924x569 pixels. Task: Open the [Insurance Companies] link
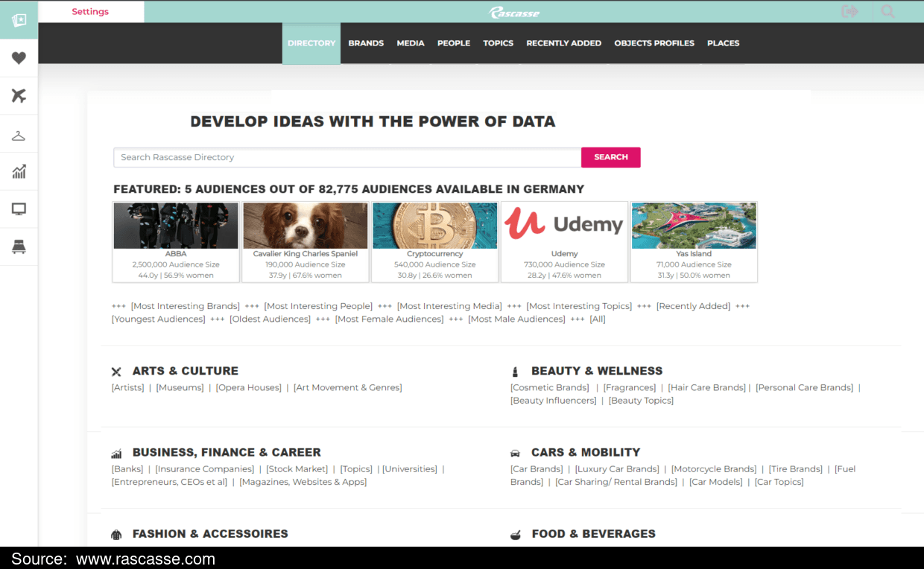pyautogui.click(x=205, y=468)
